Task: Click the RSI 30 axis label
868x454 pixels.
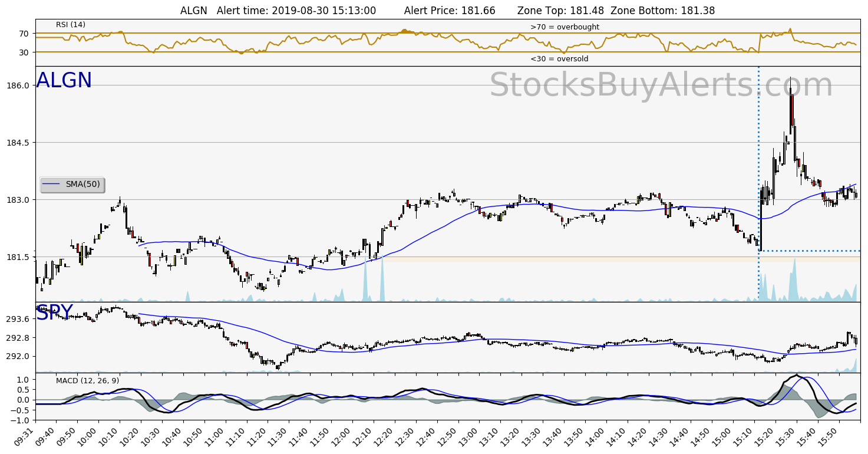Action: coord(24,52)
